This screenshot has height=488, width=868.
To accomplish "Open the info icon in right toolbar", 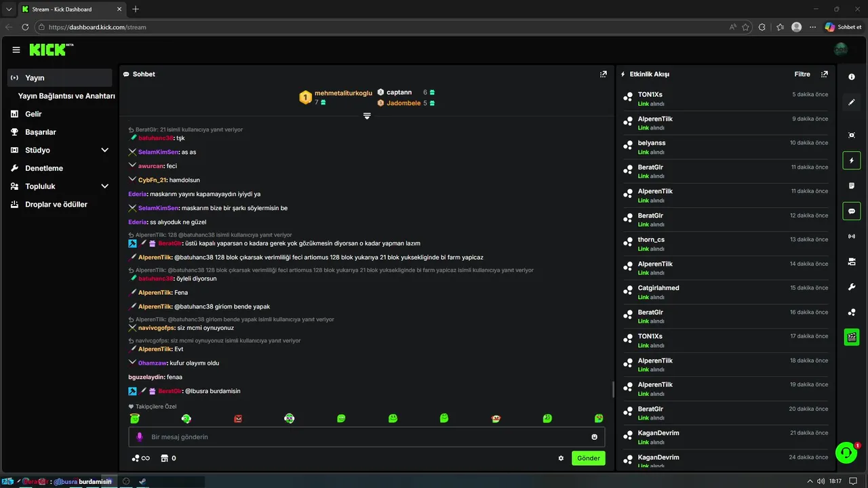I will tap(852, 77).
